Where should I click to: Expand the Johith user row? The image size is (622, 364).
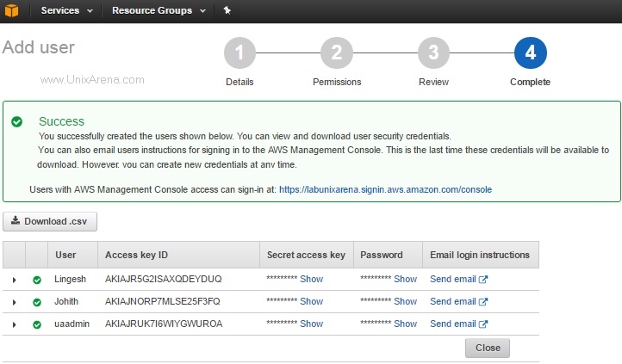pos(15,302)
